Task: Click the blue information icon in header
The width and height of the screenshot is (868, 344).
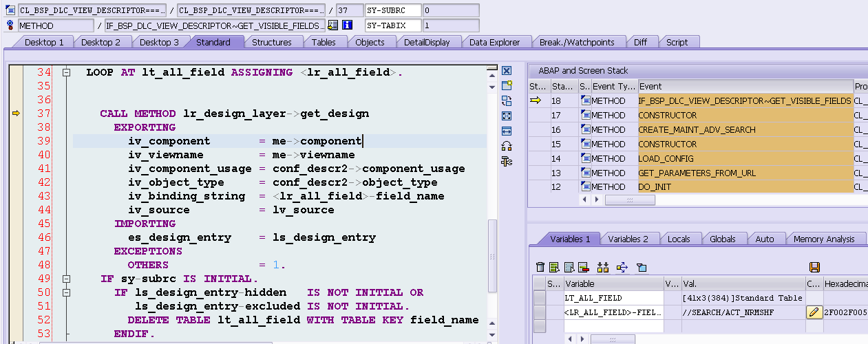Action: pos(348,25)
